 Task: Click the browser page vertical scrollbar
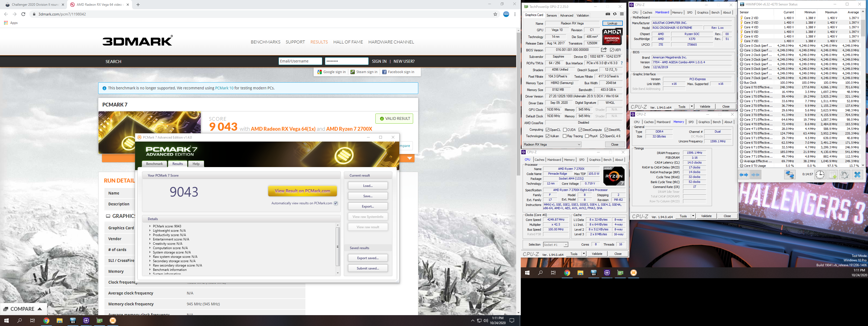coord(518,105)
